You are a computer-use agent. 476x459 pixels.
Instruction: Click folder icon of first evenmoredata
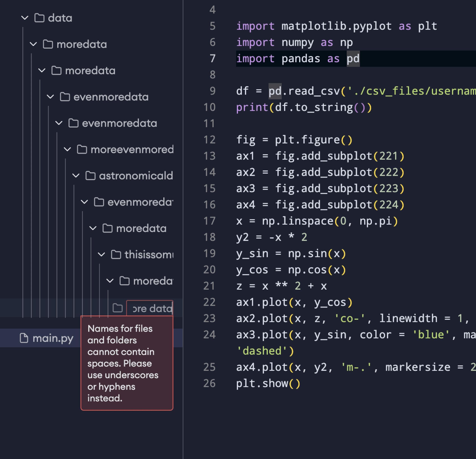[65, 97]
